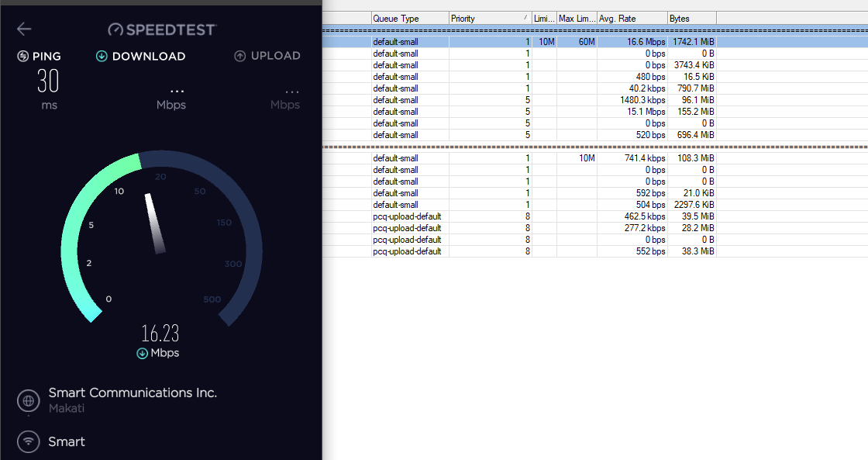Click the 60M max limit cell
The width and height of the screenshot is (868, 460).
[577, 42]
